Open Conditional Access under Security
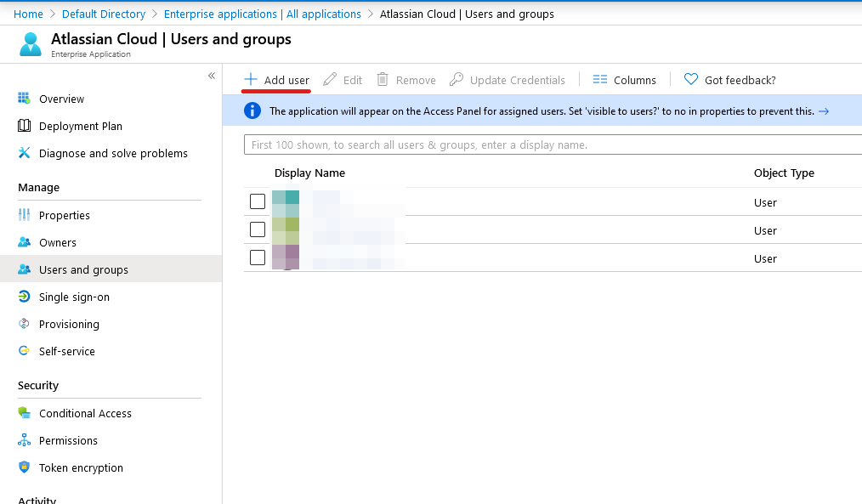This screenshot has width=862, height=504. coord(85,413)
